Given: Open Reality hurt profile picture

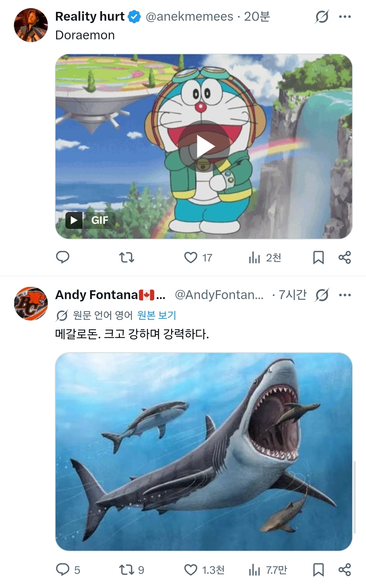Looking at the screenshot, I should (31, 25).
